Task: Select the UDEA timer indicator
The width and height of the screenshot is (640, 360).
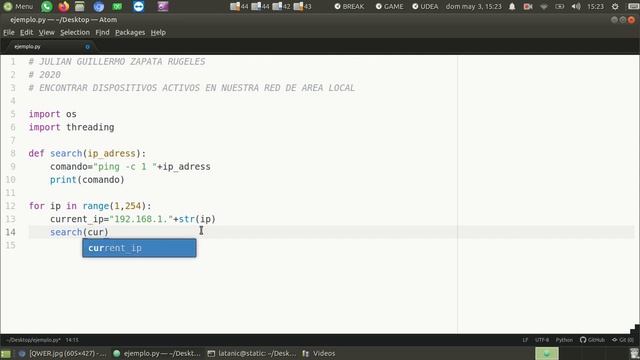Action: click(425, 6)
